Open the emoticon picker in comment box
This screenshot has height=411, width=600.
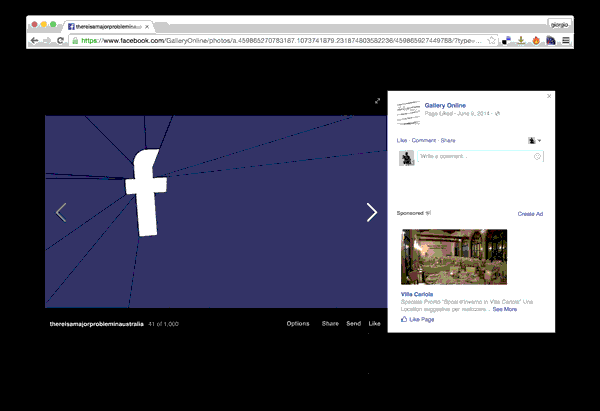[x=537, y=156]
